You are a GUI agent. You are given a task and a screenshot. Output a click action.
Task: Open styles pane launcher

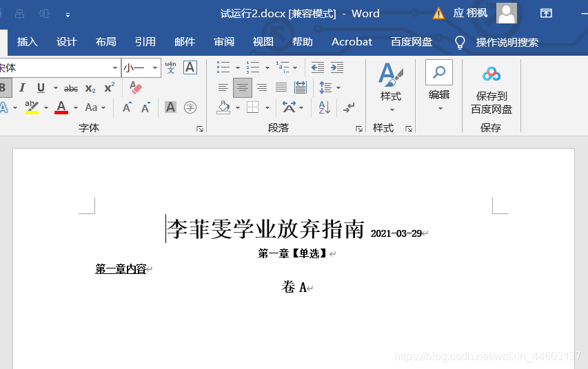pyautogui.click(x=409, y=129)
